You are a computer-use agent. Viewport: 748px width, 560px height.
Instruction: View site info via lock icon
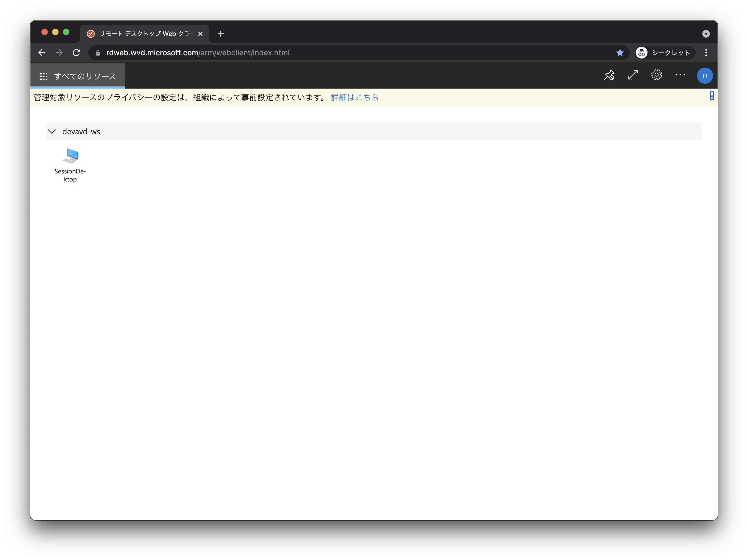click(x=98, y=53)
